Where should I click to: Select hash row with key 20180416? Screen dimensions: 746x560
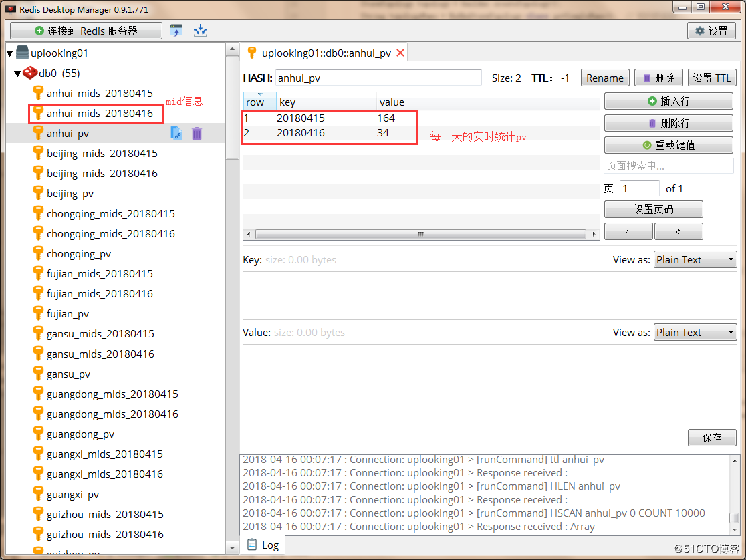421,133
